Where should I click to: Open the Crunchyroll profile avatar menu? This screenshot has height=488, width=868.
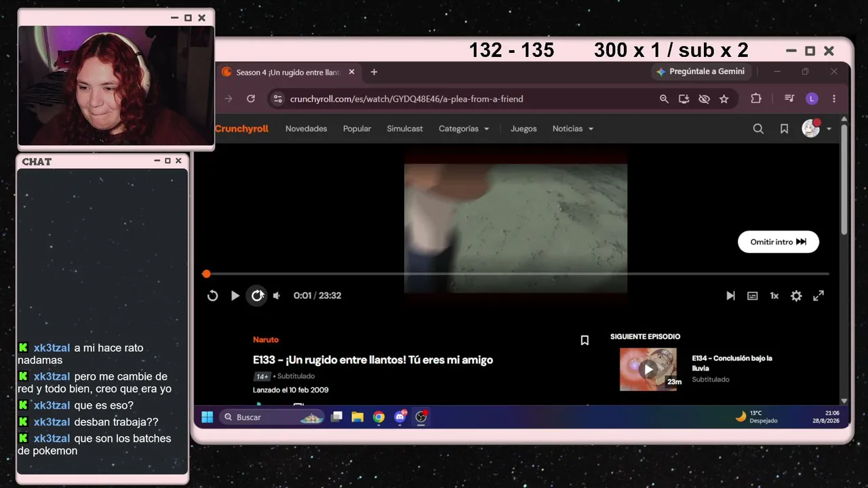click(x=816, y=128)
